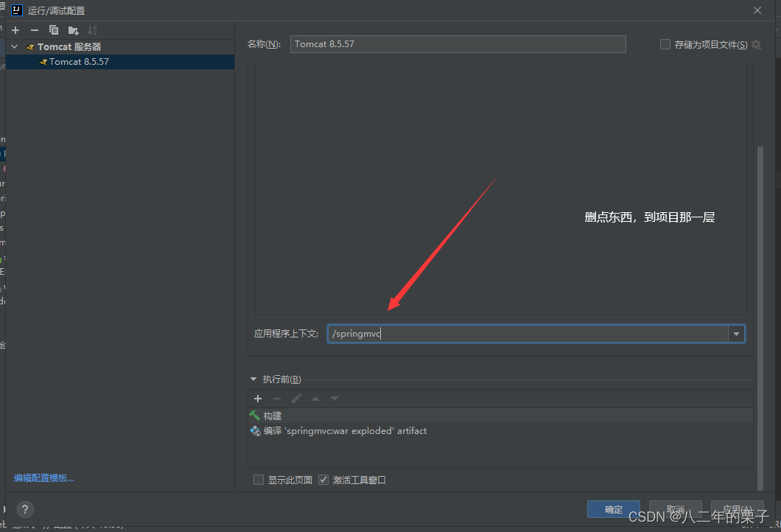Click the 名称 name input field
Image resolution: width=781 pixels, height=532 pixels.
pyautogui.click(x=458, y=43)
